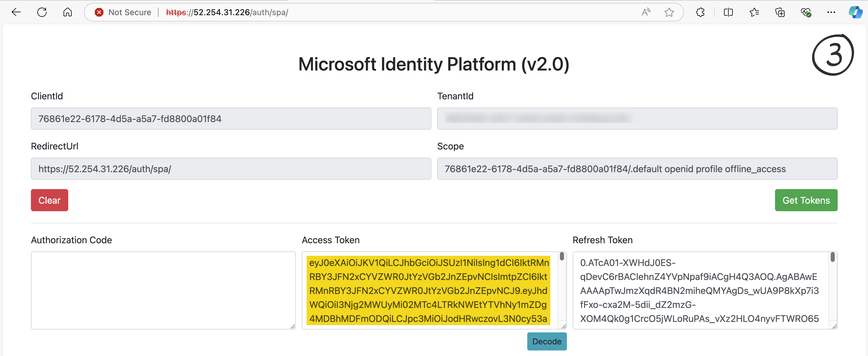Image resolution: width=868 pixels, height=356 pixels.
Task: Click inside the Refresh Token text area
Action: tap(704, 290)
